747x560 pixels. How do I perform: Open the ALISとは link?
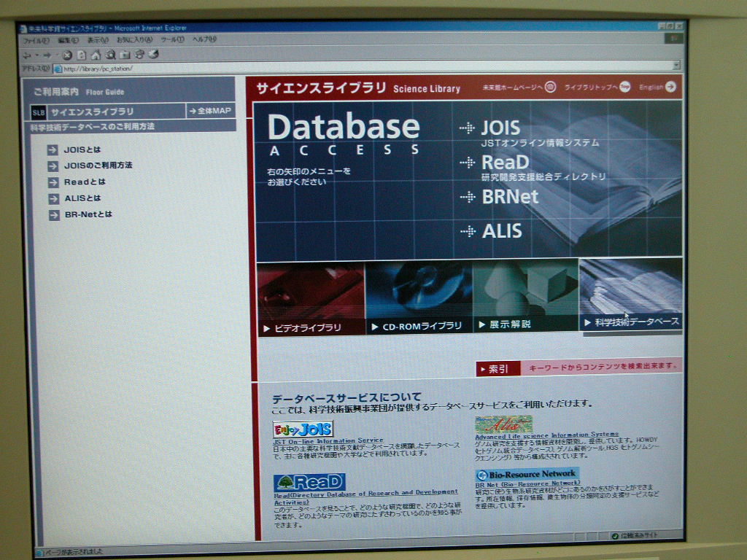click(x=83, y=198)
